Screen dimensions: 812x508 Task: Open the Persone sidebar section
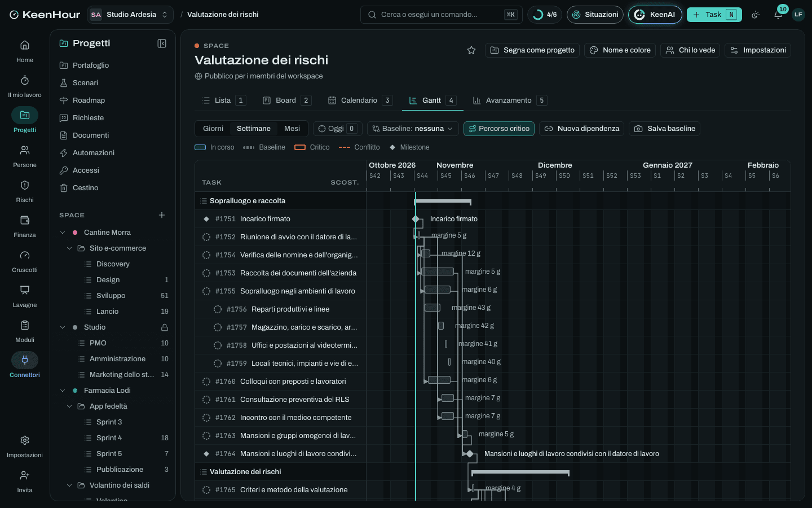click(25, 156)
